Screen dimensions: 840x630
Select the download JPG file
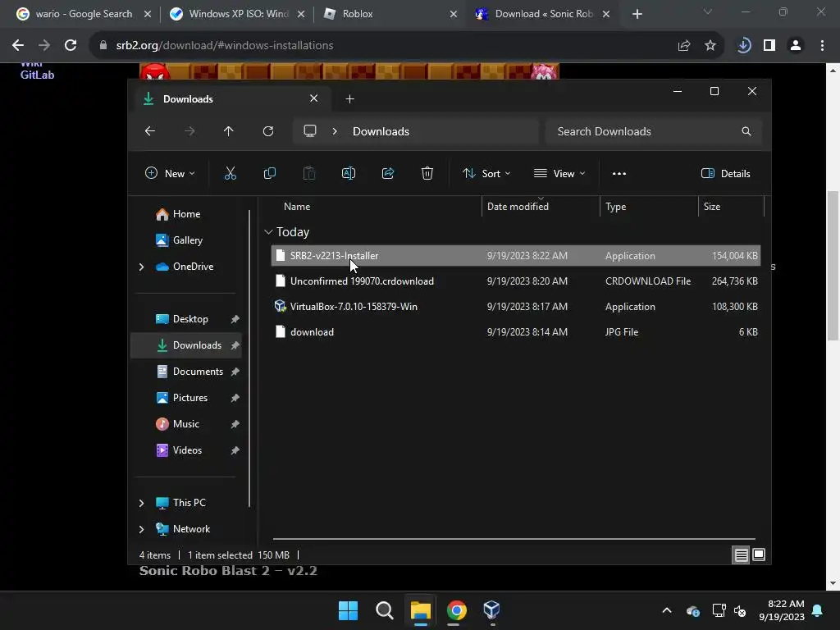516,331
